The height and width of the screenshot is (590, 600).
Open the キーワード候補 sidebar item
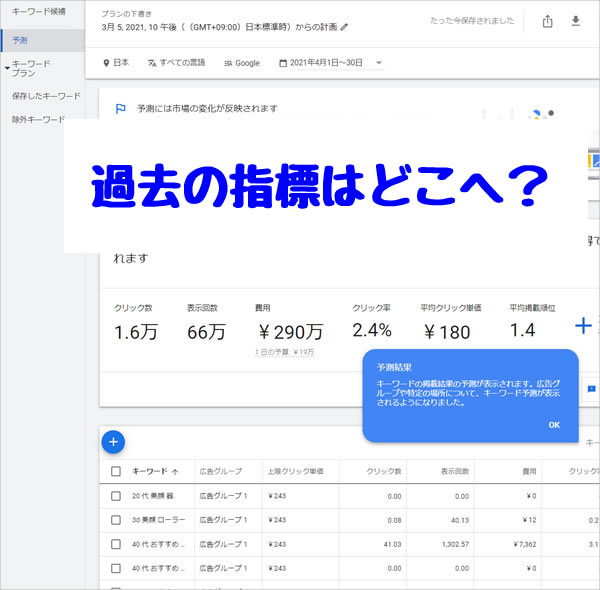[x=39, y=11]
